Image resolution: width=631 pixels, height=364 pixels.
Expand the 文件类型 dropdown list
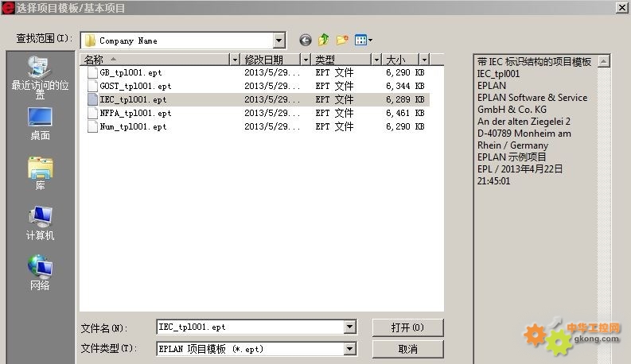click(x=349, y=349)
